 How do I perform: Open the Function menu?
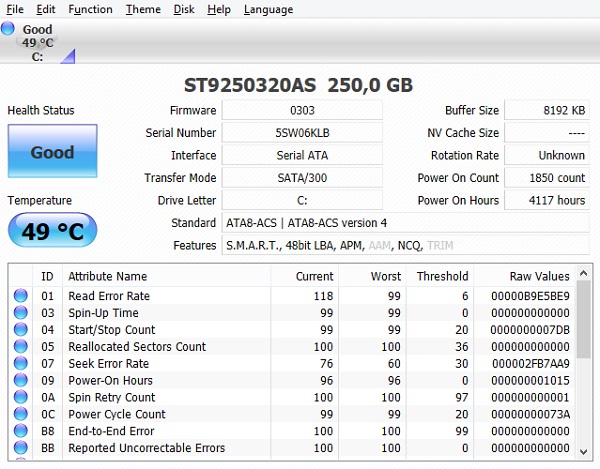pos(90,9)
